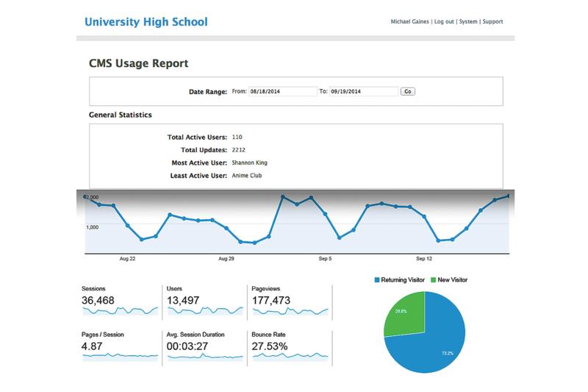Screen dimensions: 588x392
Task: Open the System menu link
Action: 468,22
